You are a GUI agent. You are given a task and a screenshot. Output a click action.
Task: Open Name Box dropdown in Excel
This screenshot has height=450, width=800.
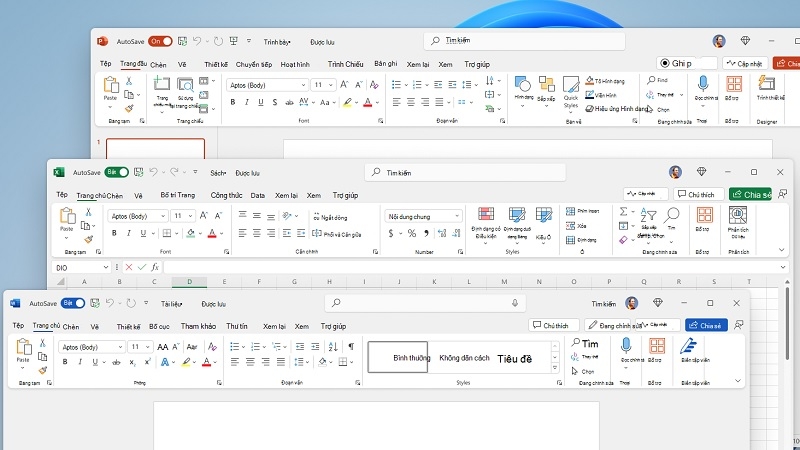tap(106, 267)
